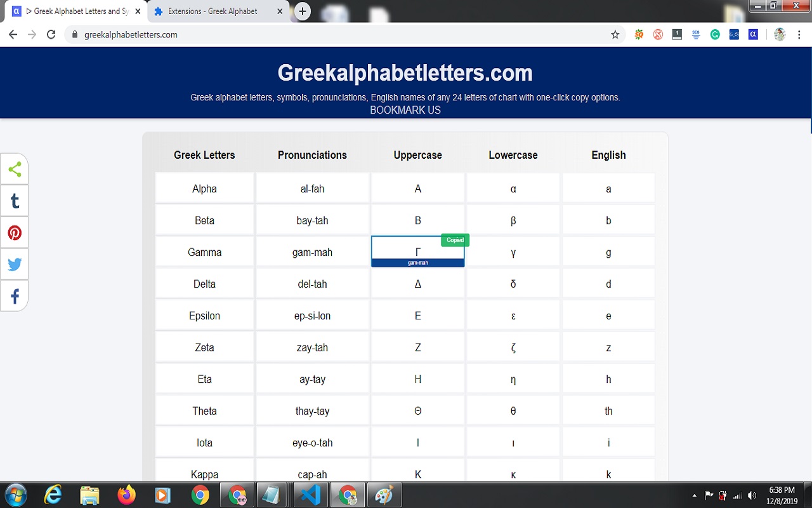Copy uppercase Delta letter Δ
This screenshot has width=812, height=508.
417,284
